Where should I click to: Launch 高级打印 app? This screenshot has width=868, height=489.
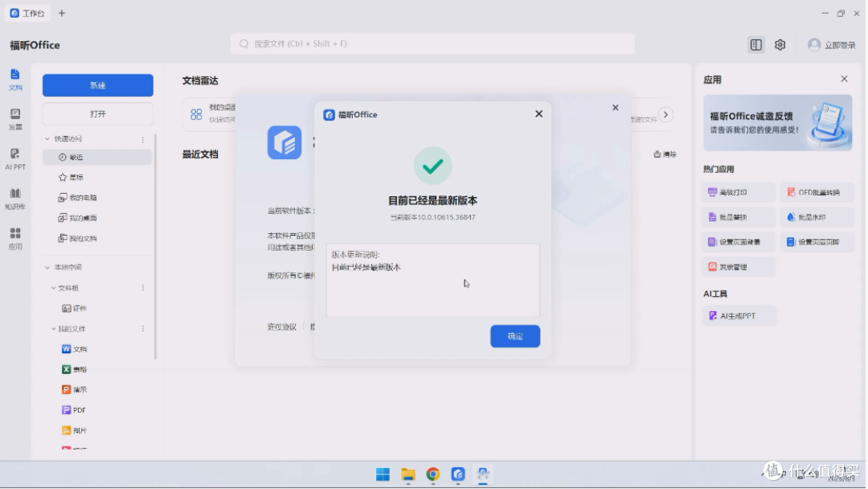[739, 192]
